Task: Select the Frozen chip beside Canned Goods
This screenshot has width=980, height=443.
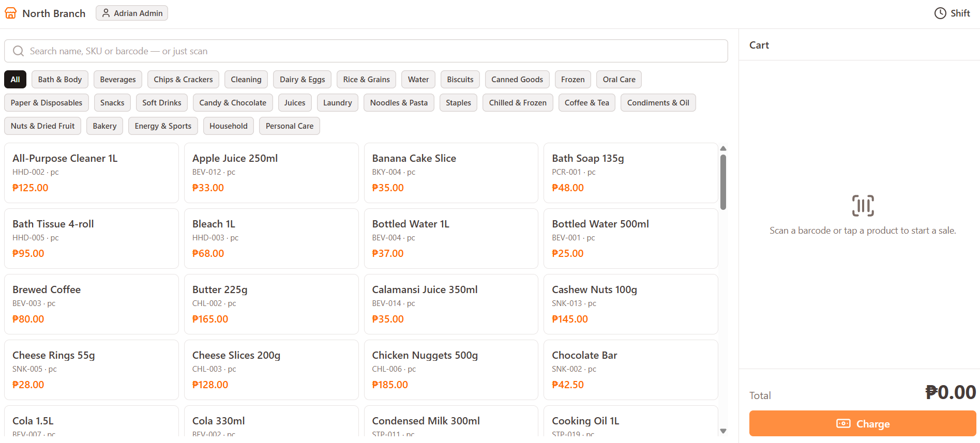Action: 573,80
